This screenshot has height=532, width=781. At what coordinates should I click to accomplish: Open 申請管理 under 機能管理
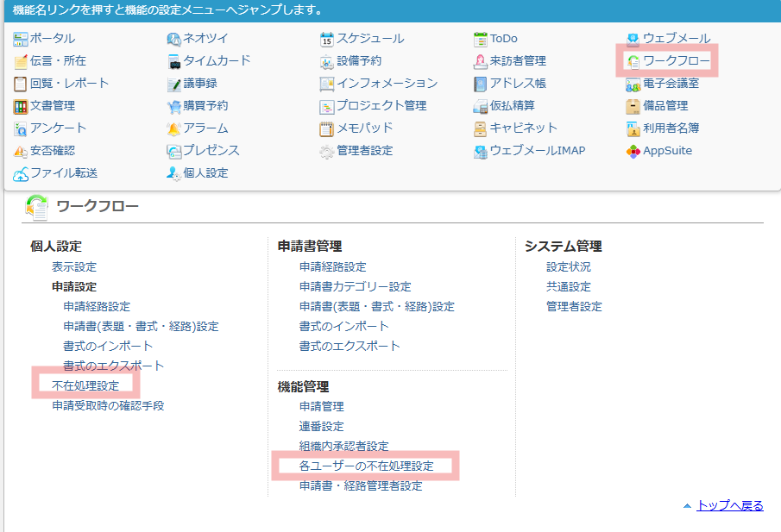(322, 407)
